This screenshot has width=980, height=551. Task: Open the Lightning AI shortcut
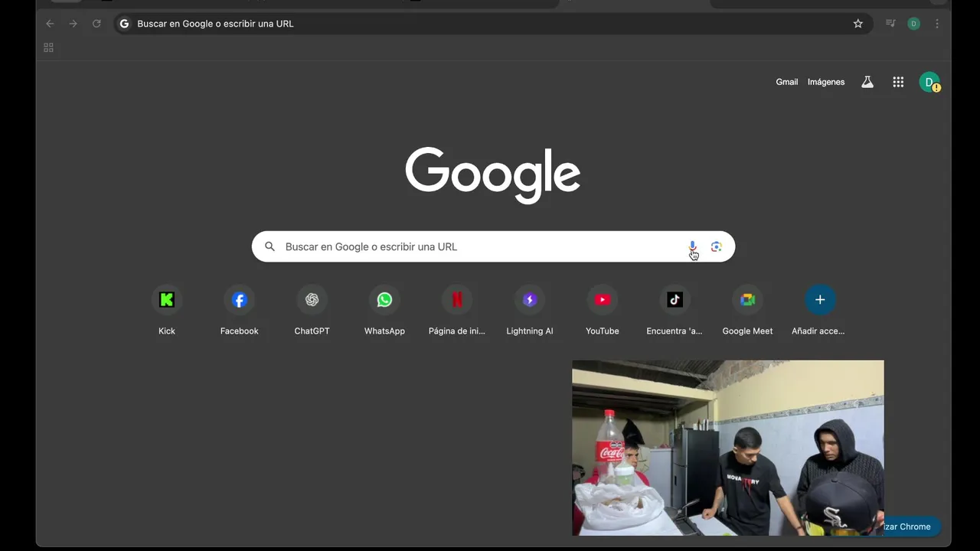point(530,300)
